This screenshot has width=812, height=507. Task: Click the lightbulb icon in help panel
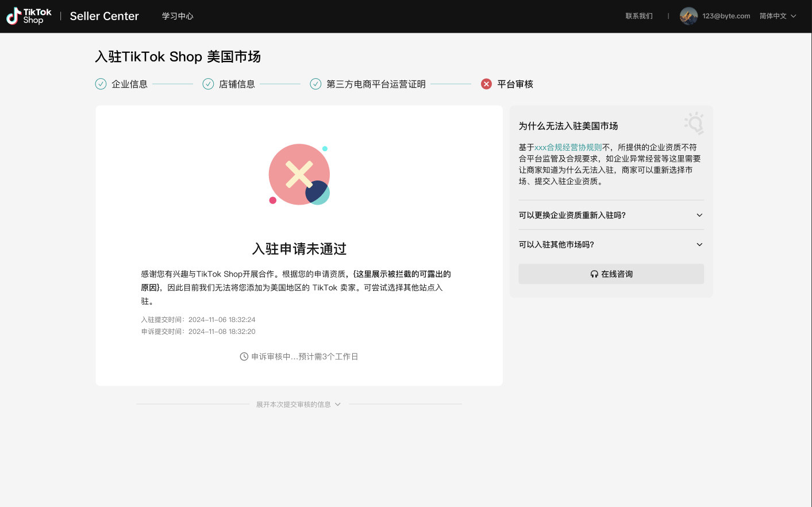point(694,123)
